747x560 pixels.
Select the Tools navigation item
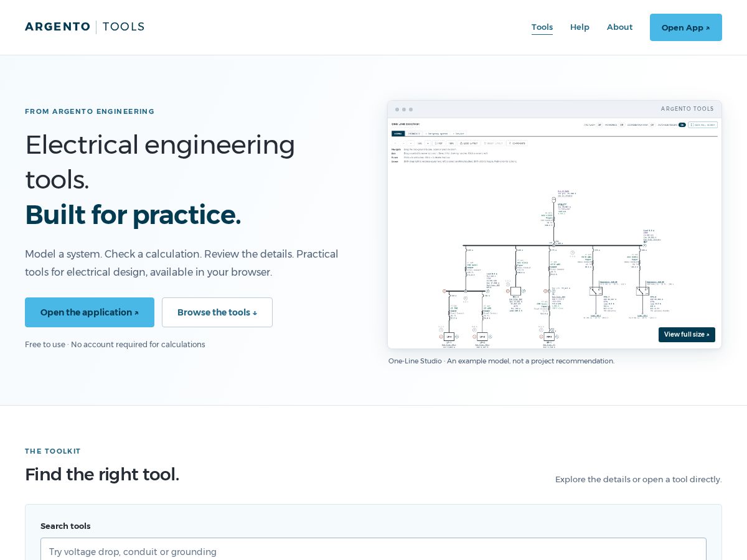(x=542, y=27)
